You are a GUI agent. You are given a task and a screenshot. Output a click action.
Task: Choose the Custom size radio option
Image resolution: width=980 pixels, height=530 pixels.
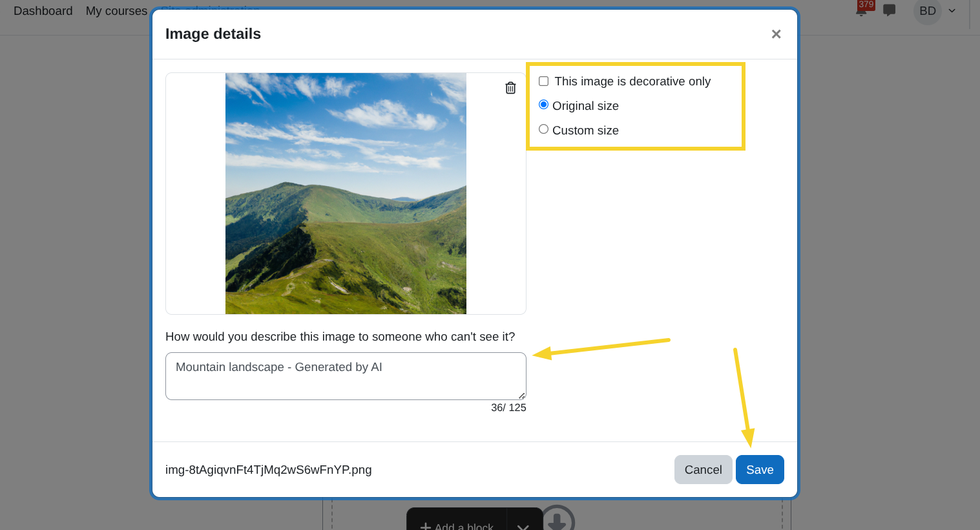(544, 129)
